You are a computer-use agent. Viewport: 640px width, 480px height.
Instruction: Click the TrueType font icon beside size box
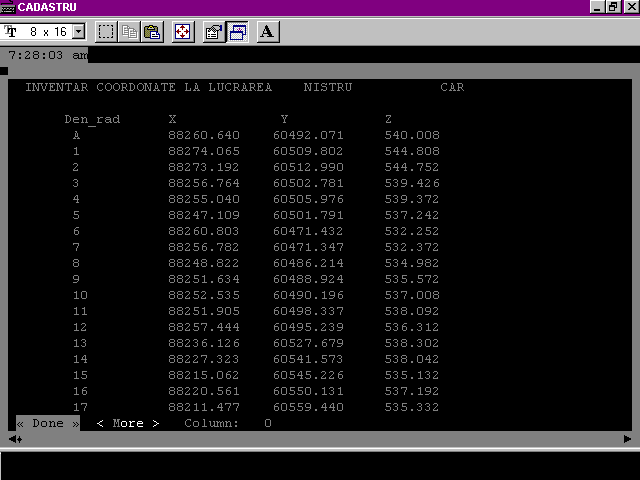click(x=11, y=32)
